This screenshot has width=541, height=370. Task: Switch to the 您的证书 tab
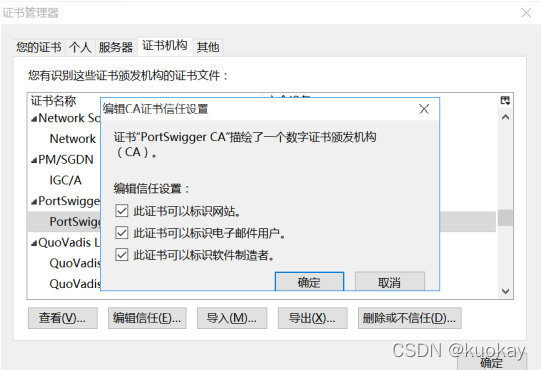tap(39, 47)
